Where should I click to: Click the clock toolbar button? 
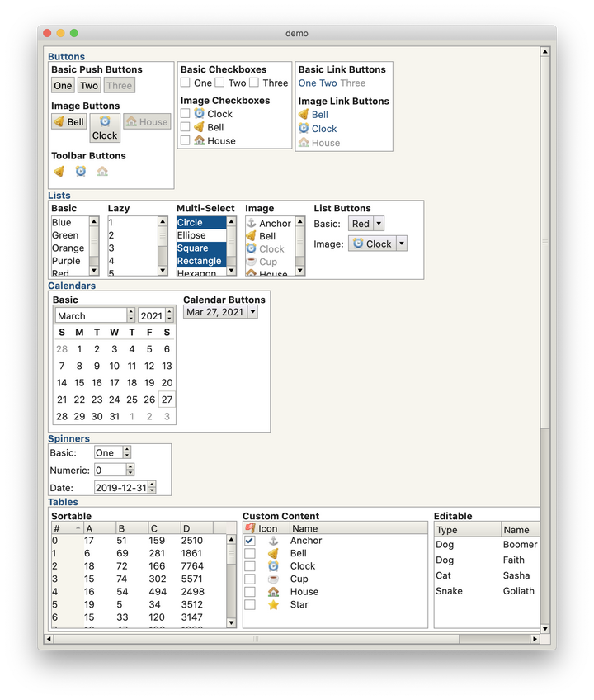[x=81, y=172]
